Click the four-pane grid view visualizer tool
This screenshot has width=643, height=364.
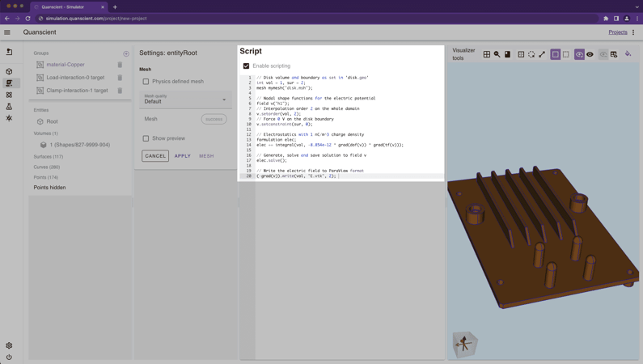click(486, 54)
